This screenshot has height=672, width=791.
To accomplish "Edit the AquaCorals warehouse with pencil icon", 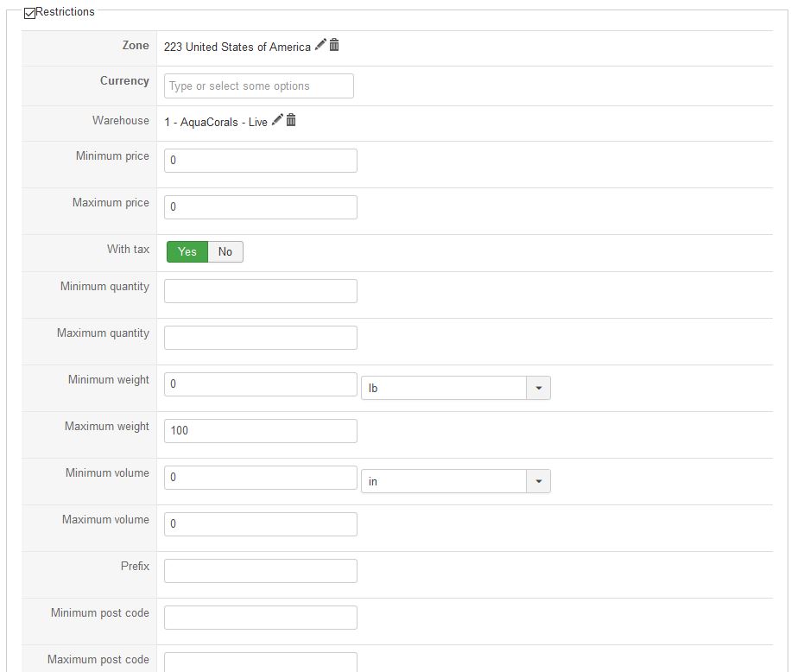I will click(277, 120).
